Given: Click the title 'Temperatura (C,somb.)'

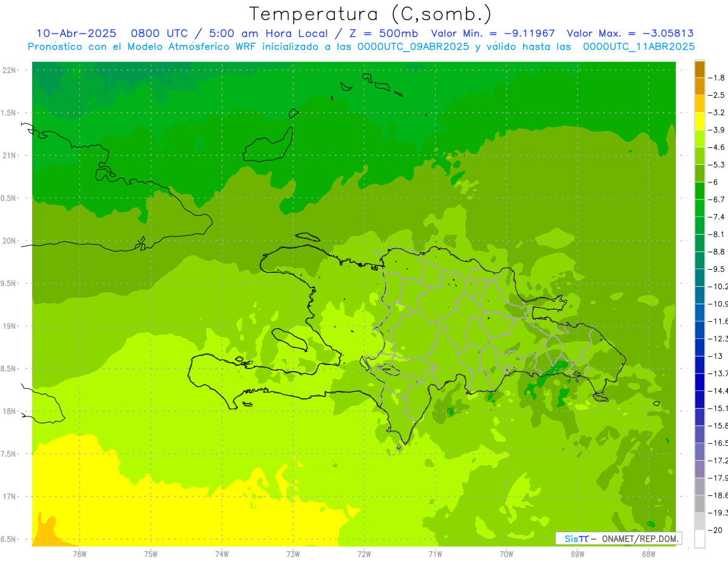Looking at the screenshot, I should coord(370,14).
